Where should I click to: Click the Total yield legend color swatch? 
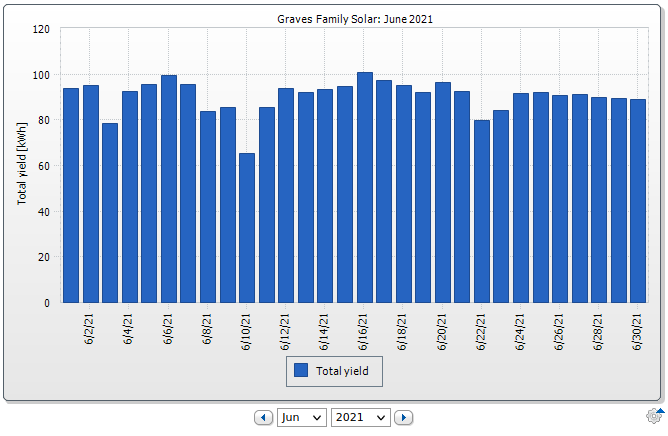coord(300,371)
